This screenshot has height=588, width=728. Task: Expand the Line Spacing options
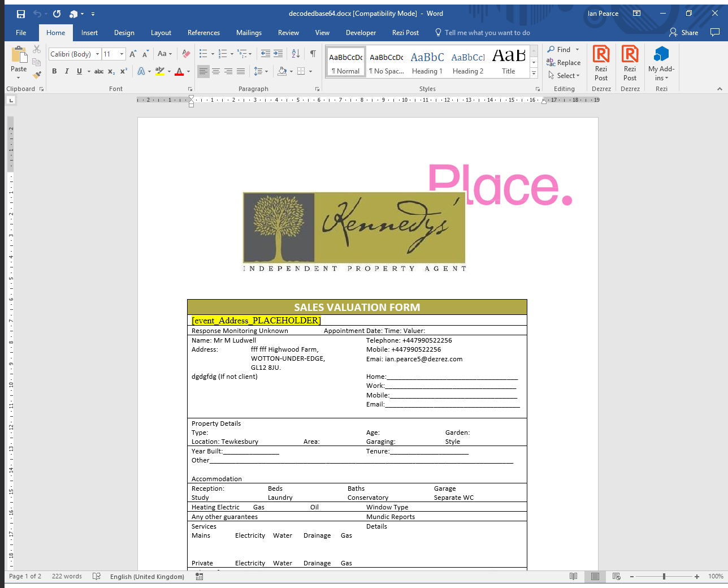(x=265, y=71)
